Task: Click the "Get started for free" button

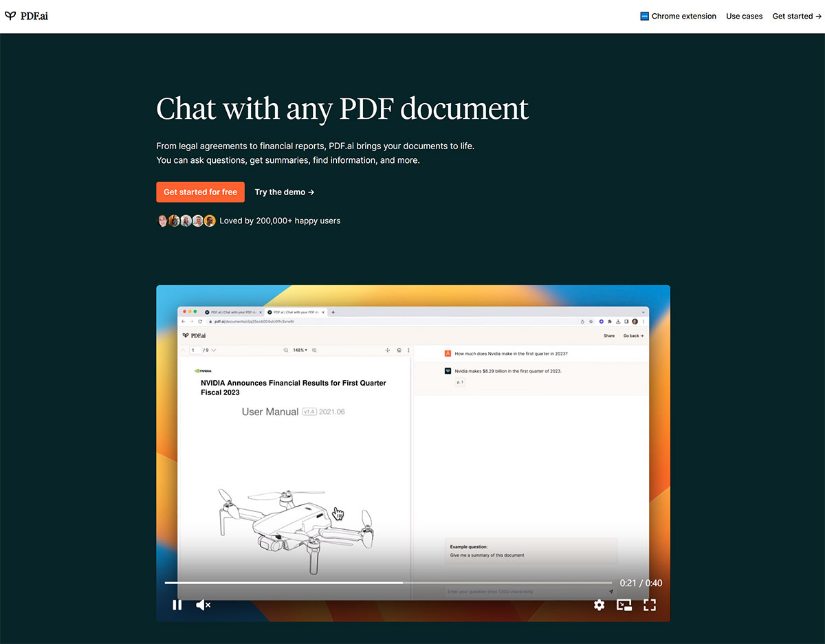Action: 200,192
